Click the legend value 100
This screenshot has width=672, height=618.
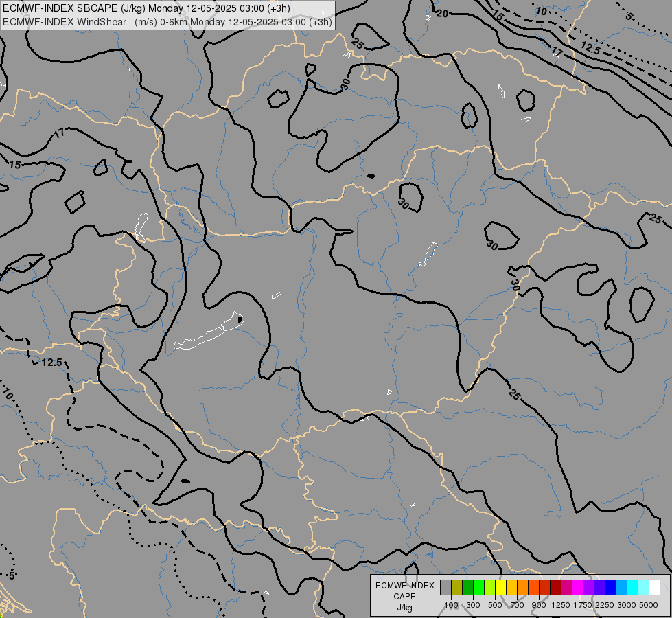coord(451,605)
